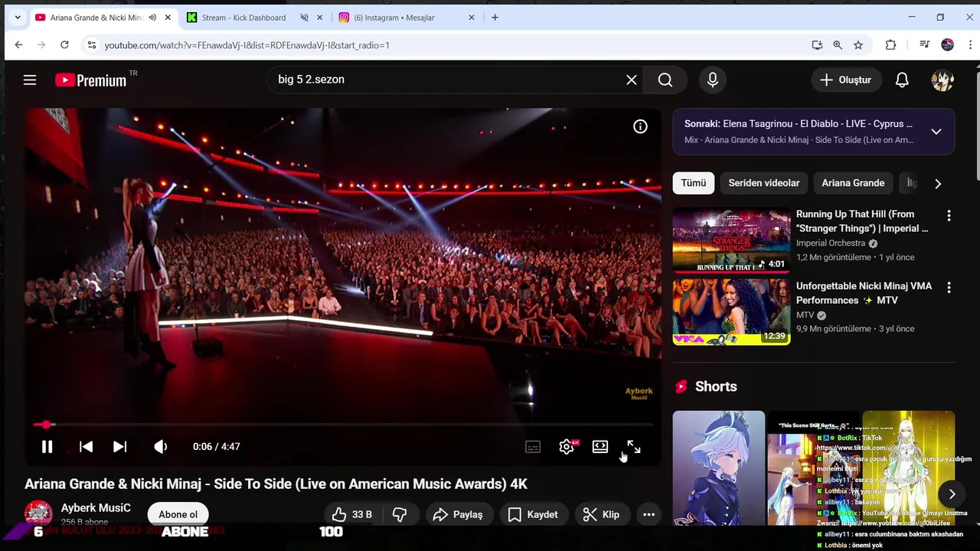Open media controls icon in toolbar
The height and width of the screenshot is (551, 980).
click(x=925, y=45)
